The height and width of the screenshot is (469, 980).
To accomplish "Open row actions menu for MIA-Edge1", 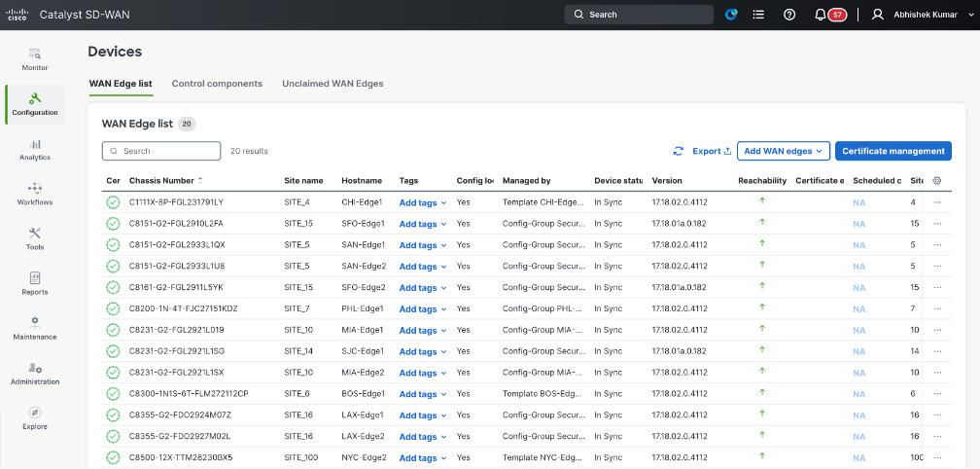I will tap(937, 330).
